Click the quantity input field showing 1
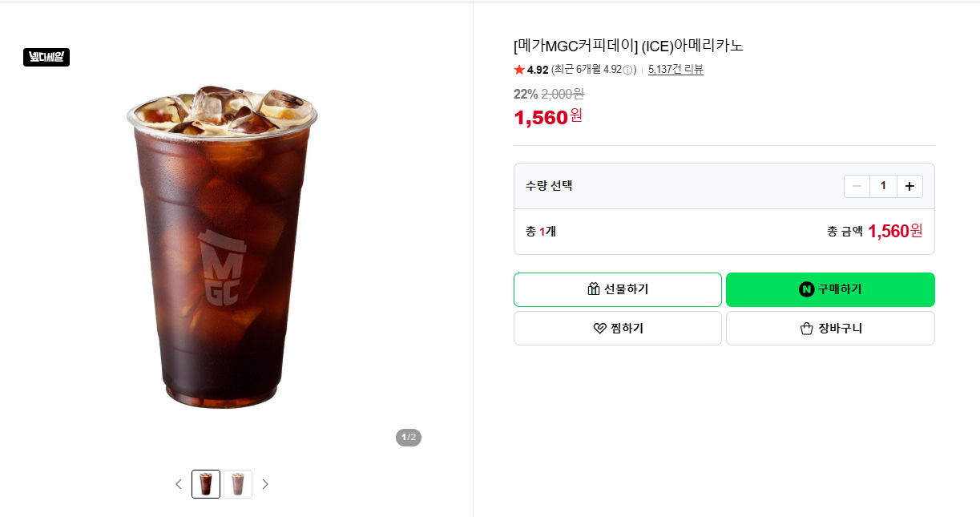980x517 pixels. point(883,186)
